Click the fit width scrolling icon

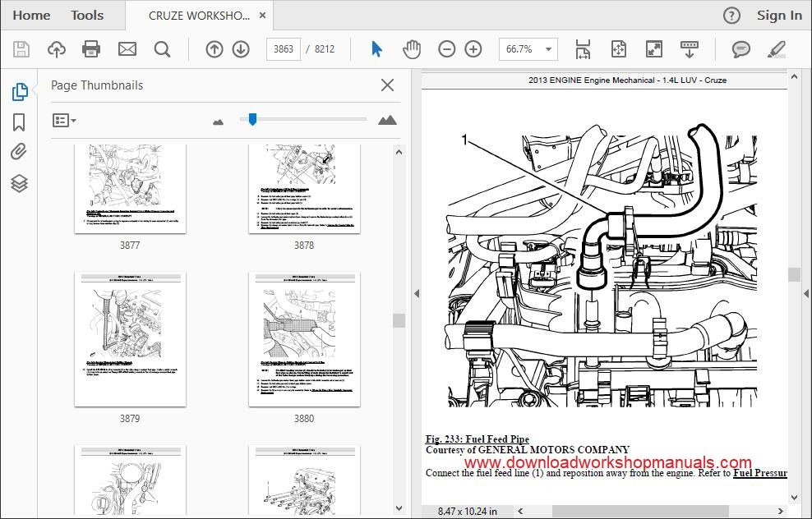coord(583,49)
